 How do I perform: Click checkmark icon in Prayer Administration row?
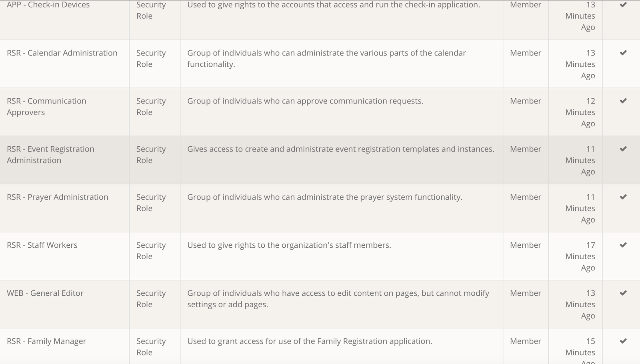(623, 197)
